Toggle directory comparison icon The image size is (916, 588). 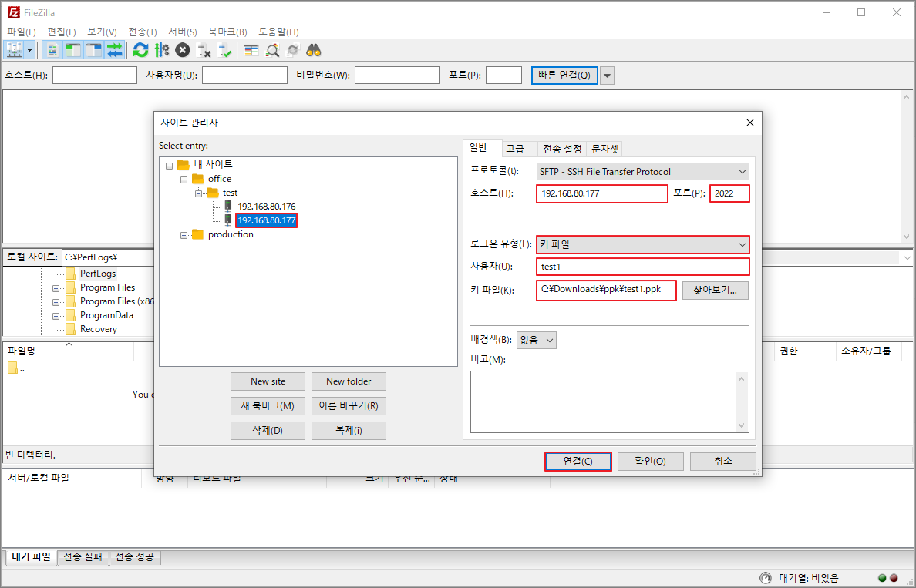pos(272,50)
